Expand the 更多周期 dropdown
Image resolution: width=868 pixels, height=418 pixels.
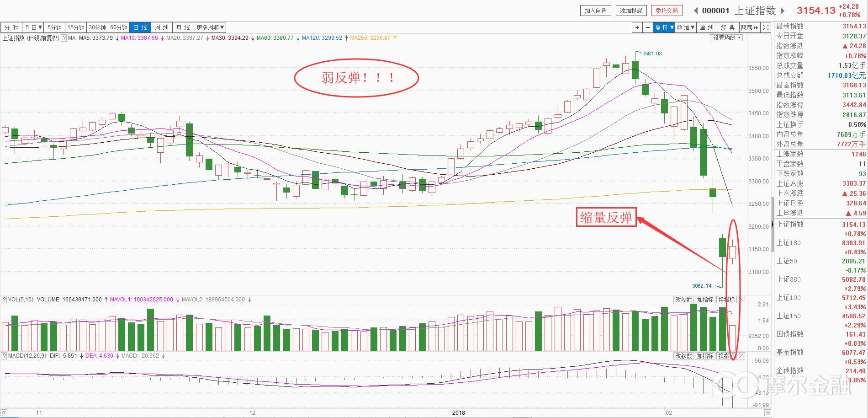[x=210, y=27]
